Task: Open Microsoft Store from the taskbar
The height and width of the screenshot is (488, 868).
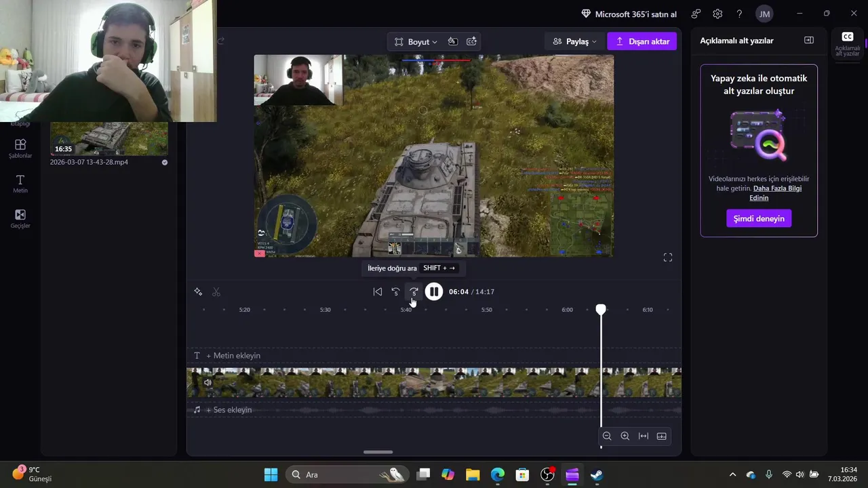Action: pyautogui.click(x=522, y=474)
